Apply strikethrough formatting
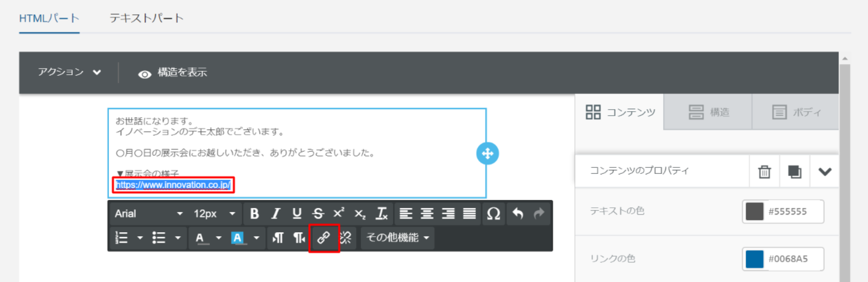The height and width of the screenshot is (282, 868). point(318,214)
